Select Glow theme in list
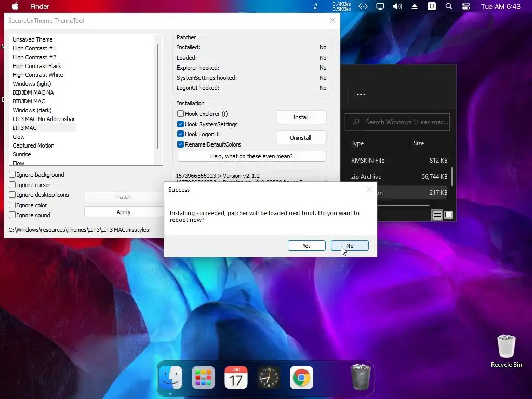 pos(19,137)
